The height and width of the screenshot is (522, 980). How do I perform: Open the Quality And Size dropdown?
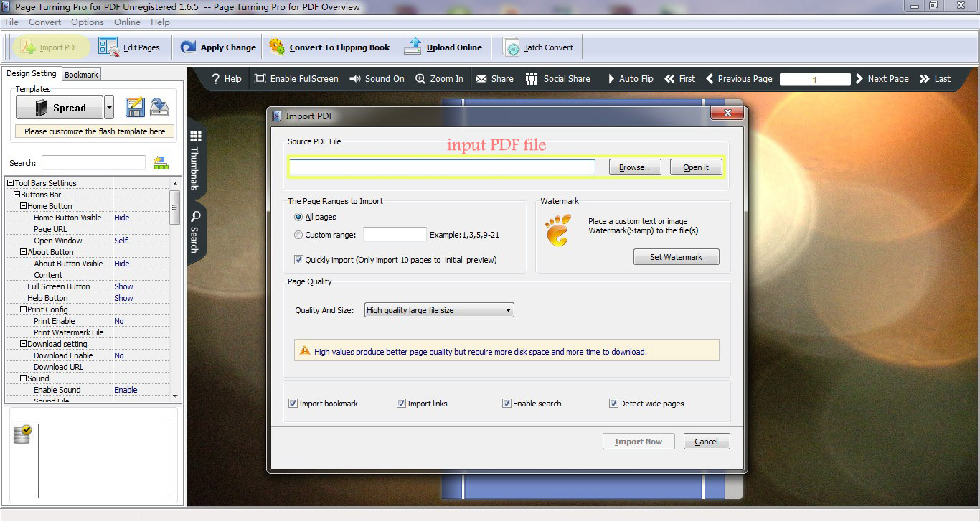(x=439, y=310)
